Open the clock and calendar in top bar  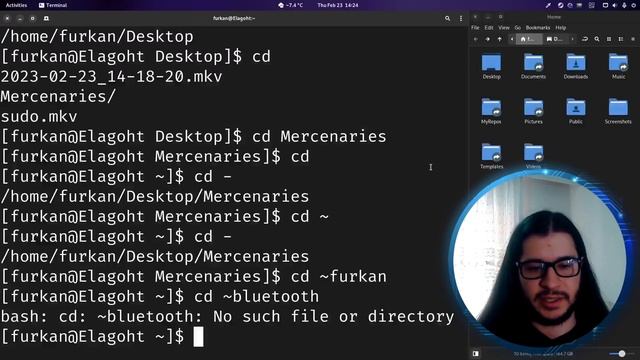(338, 5)
